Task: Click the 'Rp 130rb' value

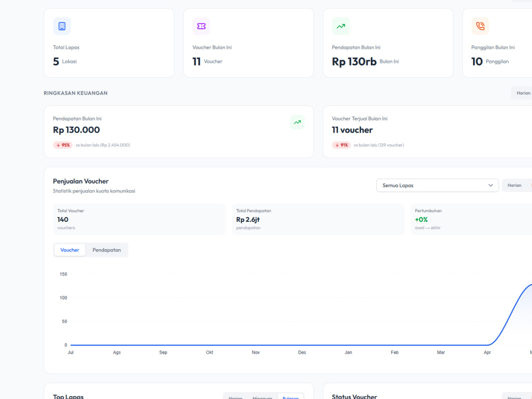Action: pos(354,61)
